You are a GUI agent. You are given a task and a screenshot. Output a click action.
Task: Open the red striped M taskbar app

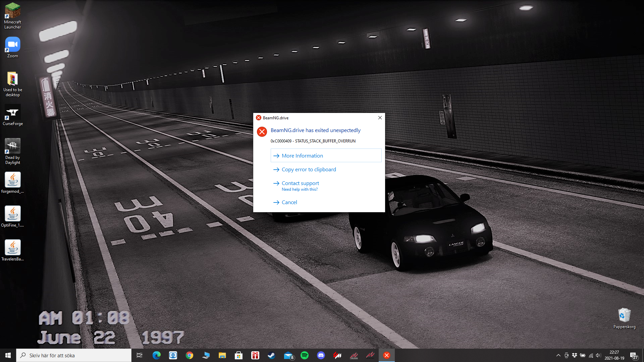pos(337,355)
